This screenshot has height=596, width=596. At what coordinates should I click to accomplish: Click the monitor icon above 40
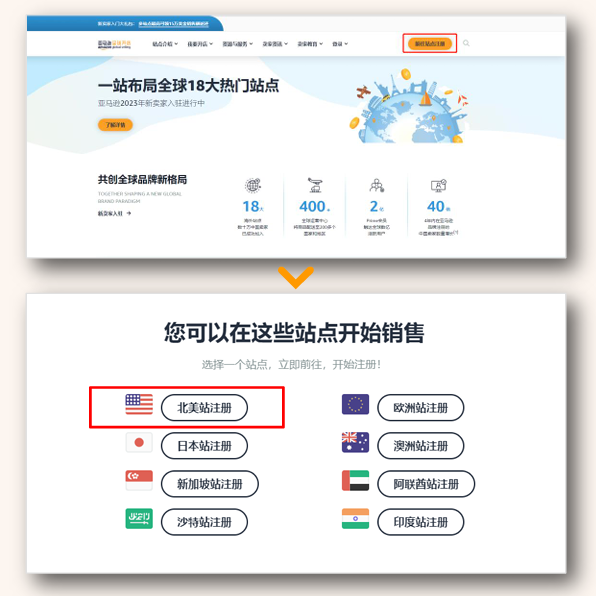439,185
